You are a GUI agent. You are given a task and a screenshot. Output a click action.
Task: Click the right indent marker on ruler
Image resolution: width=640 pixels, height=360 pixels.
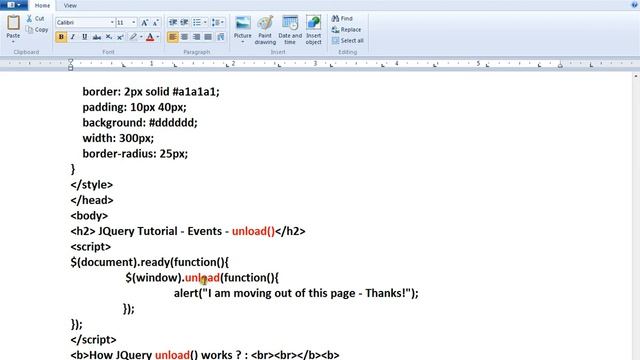click(560, 65)
